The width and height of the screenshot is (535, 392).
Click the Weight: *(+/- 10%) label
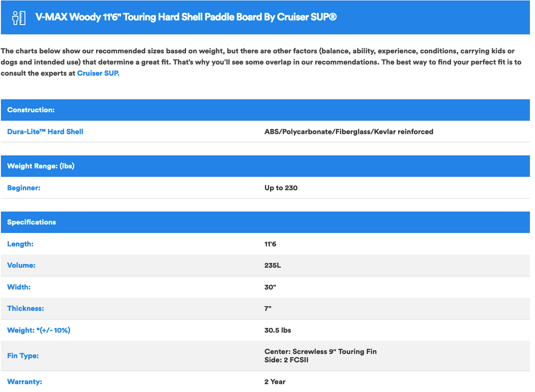[39, 330]
